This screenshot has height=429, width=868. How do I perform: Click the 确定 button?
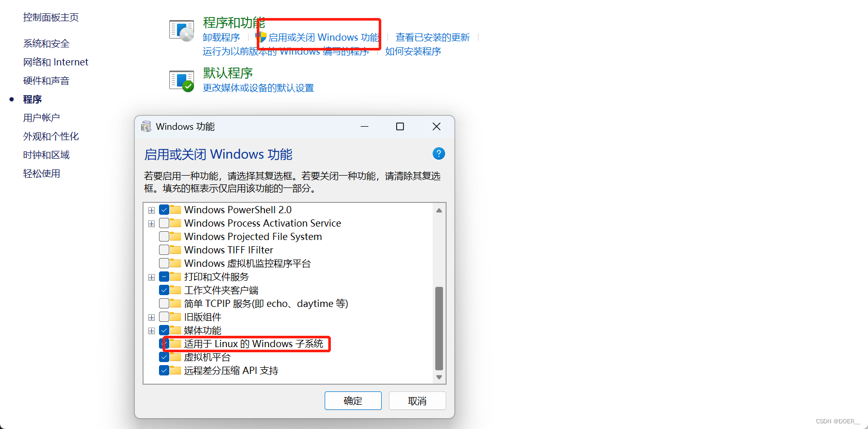pos(353,401)
